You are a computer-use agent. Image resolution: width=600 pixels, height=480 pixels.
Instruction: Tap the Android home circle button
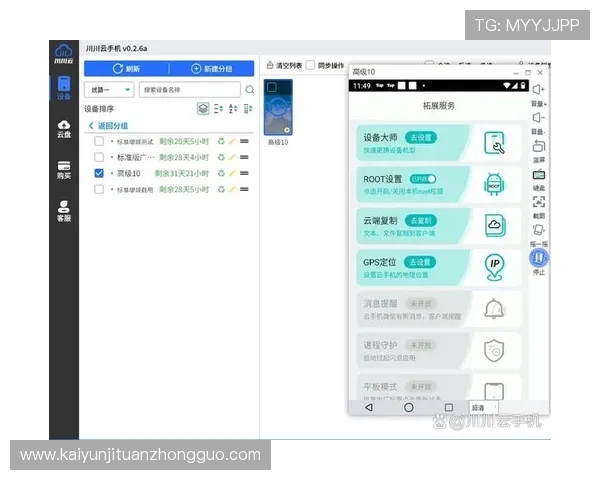(x=409, y=407)
